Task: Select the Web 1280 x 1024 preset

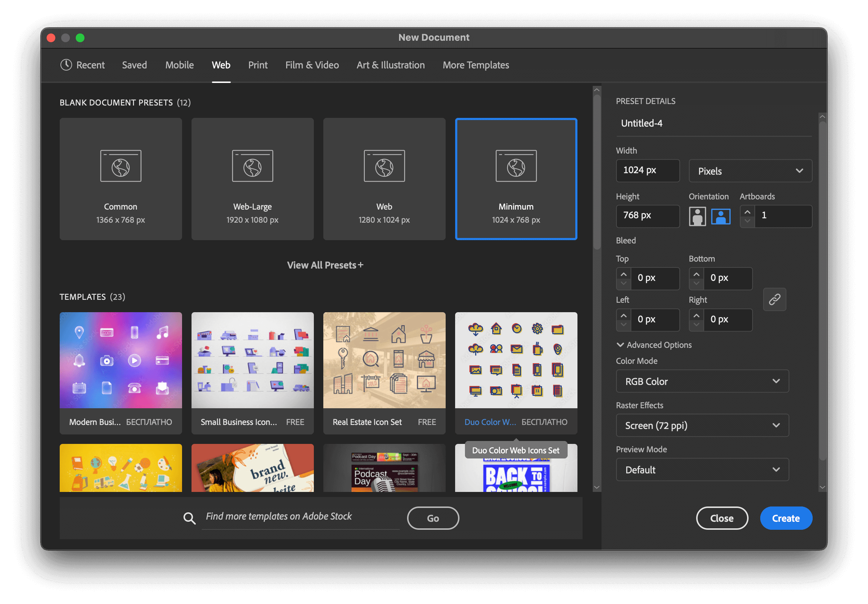Action: (384, 179)
